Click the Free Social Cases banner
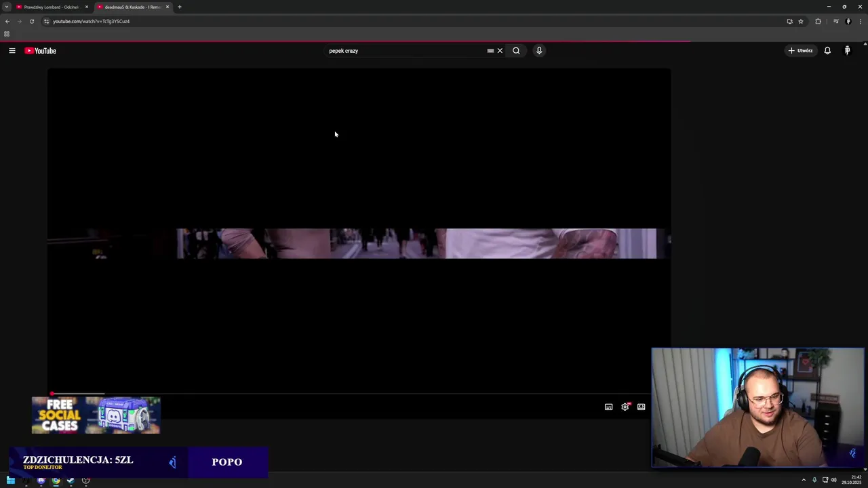 point(96,415)
